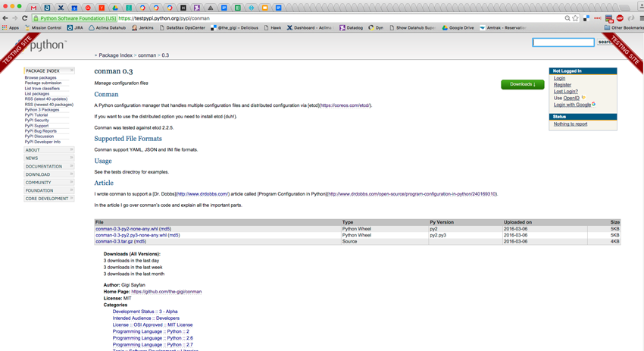
Task: Open the Other Bookmarks folder
Action: pos(624,27)
